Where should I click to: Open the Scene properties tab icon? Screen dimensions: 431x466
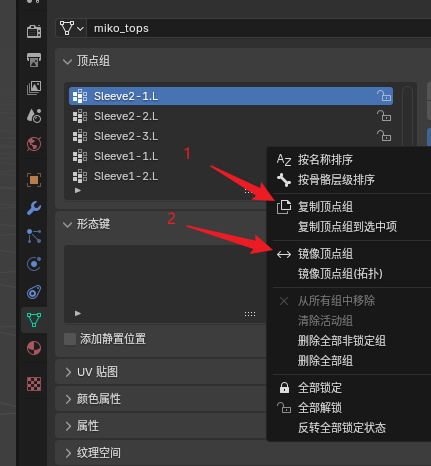point(34,116)
